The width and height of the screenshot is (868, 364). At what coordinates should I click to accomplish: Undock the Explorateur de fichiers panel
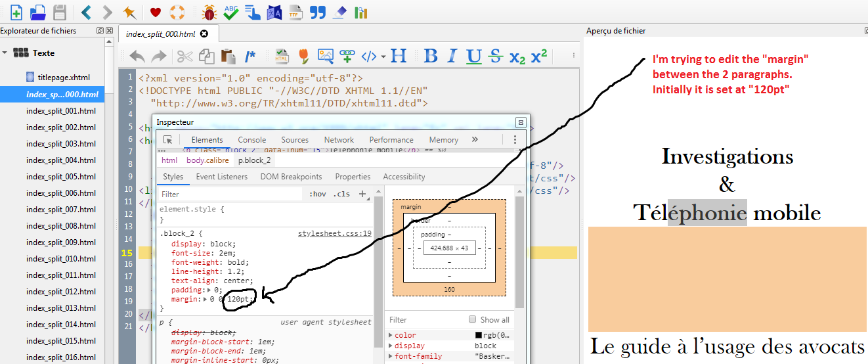pos(100,31)
